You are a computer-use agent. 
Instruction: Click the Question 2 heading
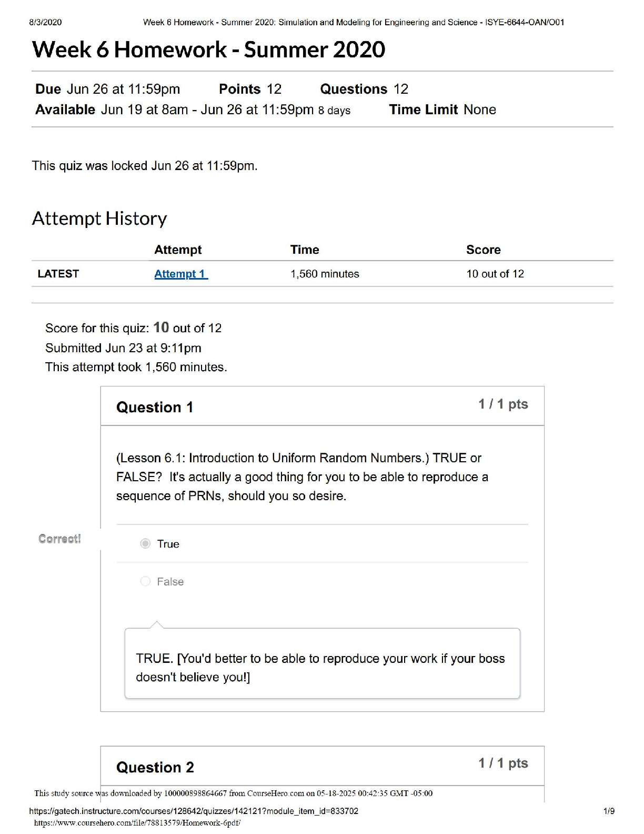[155, 767]
